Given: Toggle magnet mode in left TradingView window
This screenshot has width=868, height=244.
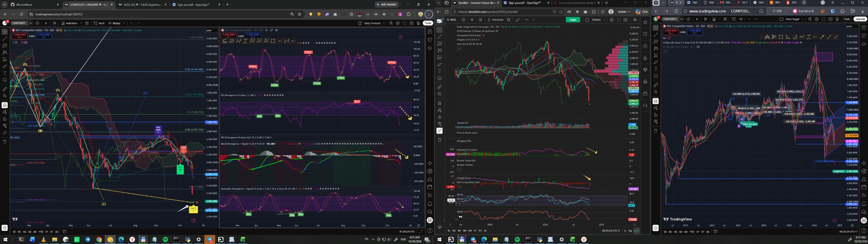Looking at the screenshot, I should click(5, 105).
